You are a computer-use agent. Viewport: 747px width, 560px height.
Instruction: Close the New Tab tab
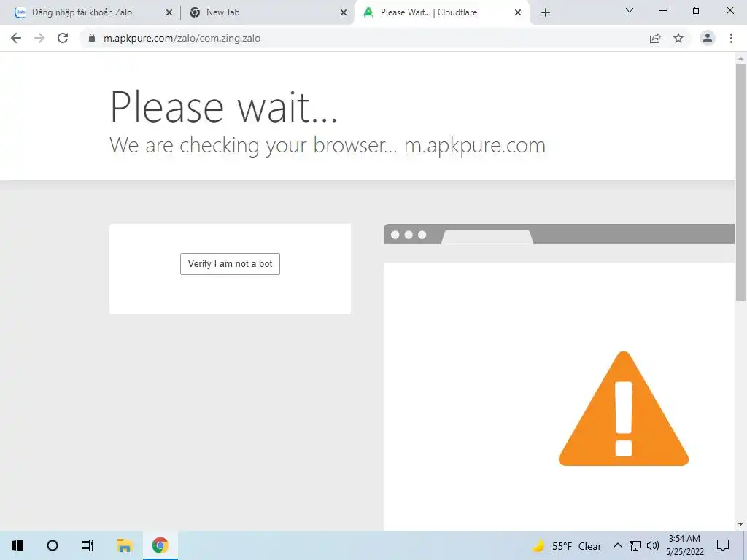coord(344,13)
